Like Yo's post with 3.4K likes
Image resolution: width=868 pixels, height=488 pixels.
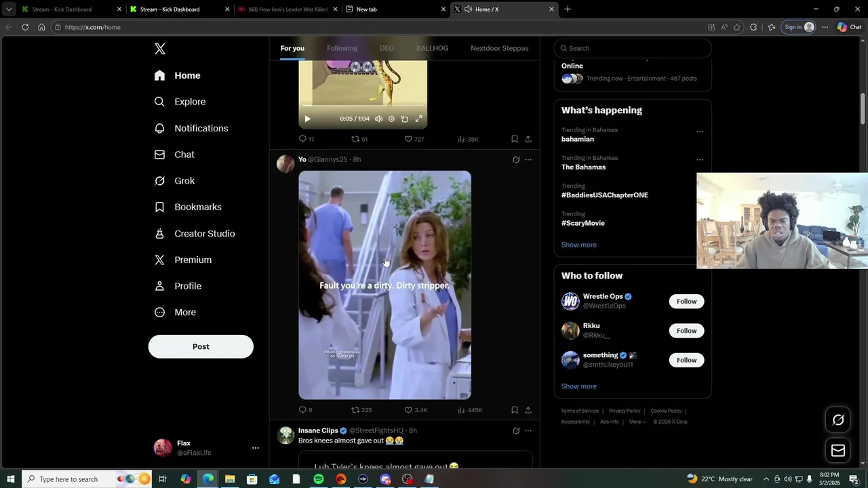pyautogui.click(x=416, y=410)
